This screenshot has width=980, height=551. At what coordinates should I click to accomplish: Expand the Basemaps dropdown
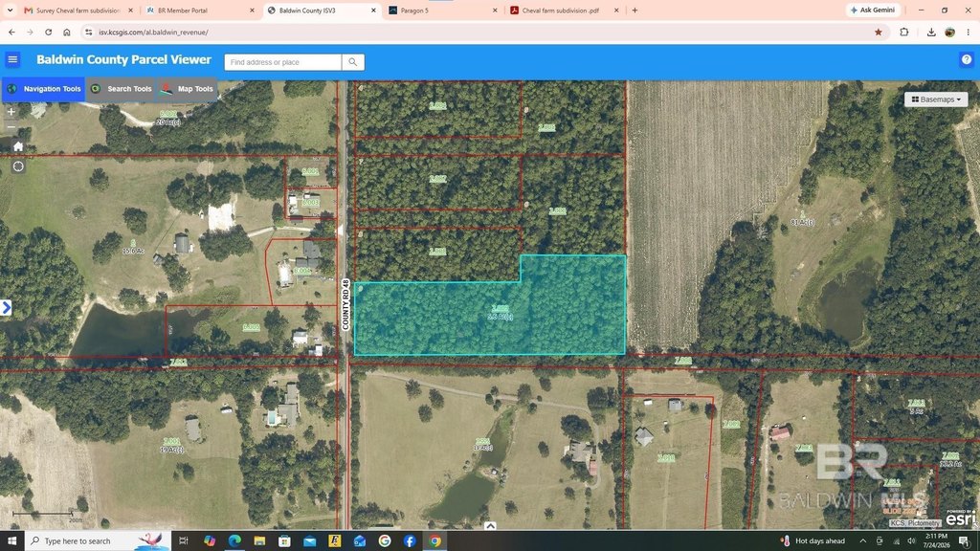click(936, 99)
